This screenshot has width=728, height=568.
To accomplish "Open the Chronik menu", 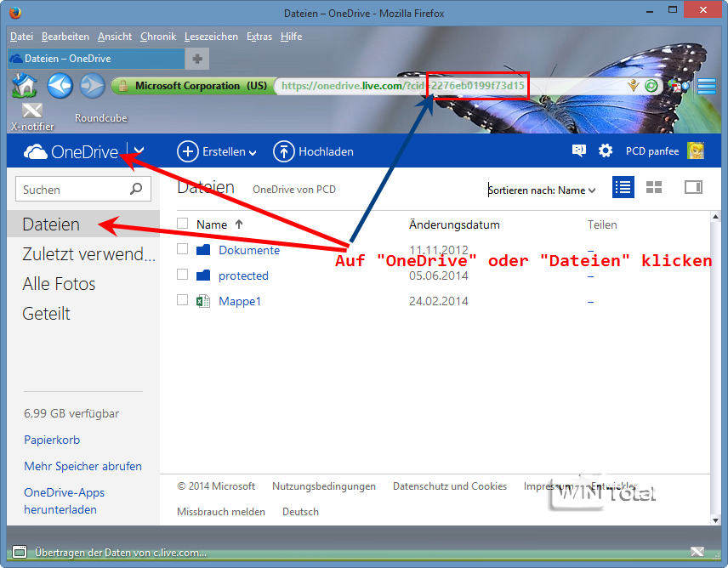I will pos(158,37).
